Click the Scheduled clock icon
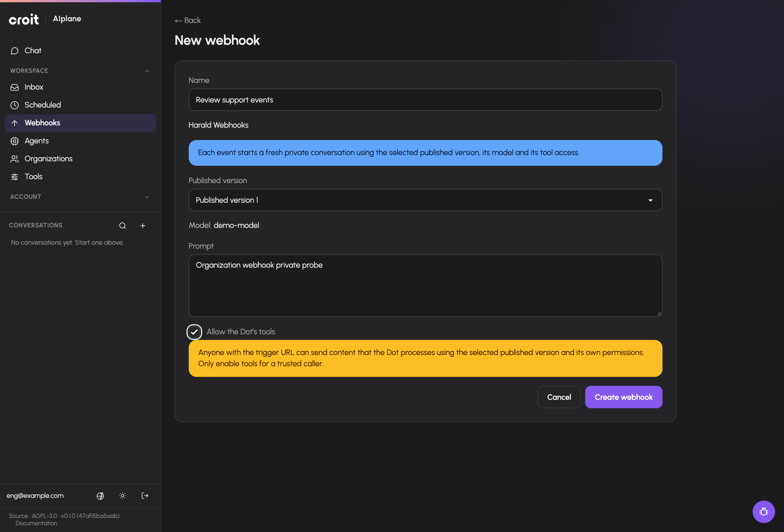Image resolution: width=784 pixels, height=532 pixels. 15,105
